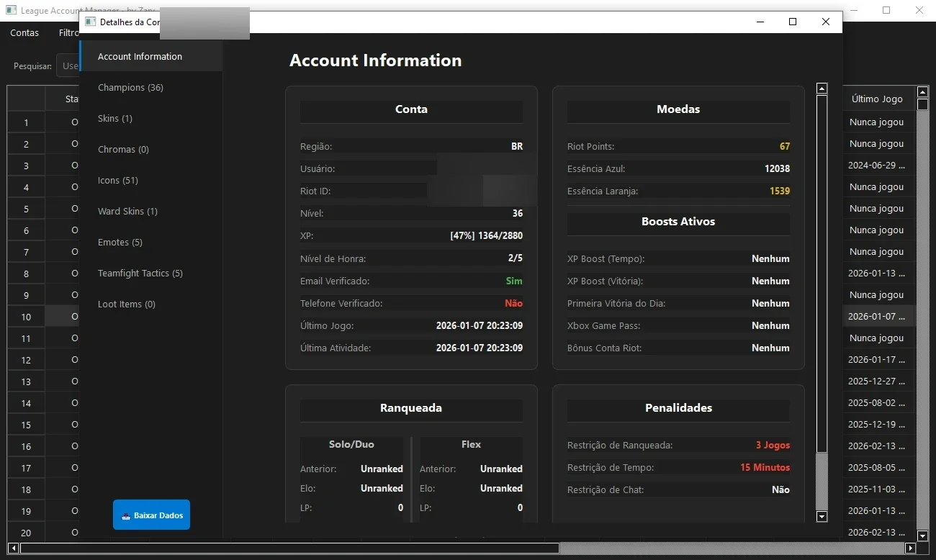Image resolution: width=936 pixels, height=560 pixels.
Task: Select row 15 header in accounts table
Action: click(26, 425)
